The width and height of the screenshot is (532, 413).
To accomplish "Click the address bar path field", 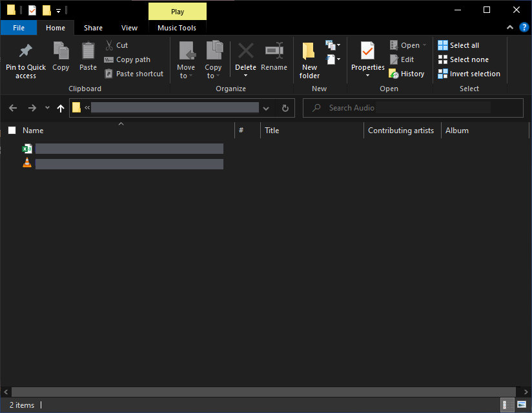I will (x=175, y=108).
